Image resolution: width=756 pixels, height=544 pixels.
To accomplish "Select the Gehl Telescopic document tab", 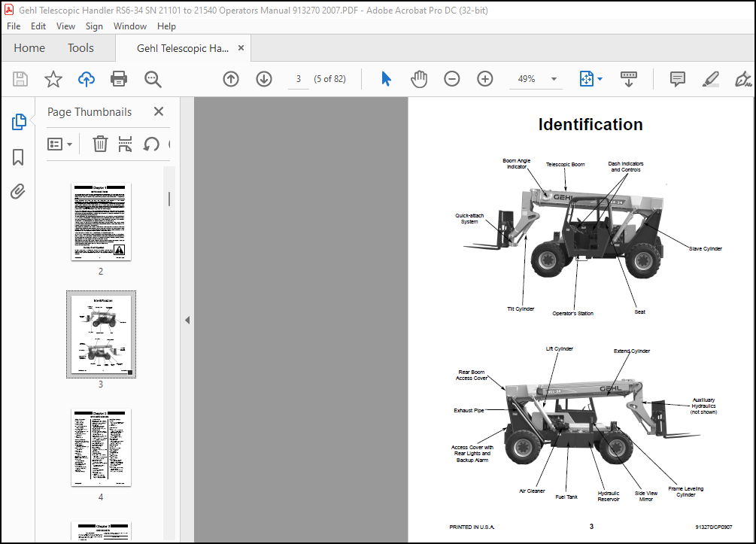I will click(183, 48).
